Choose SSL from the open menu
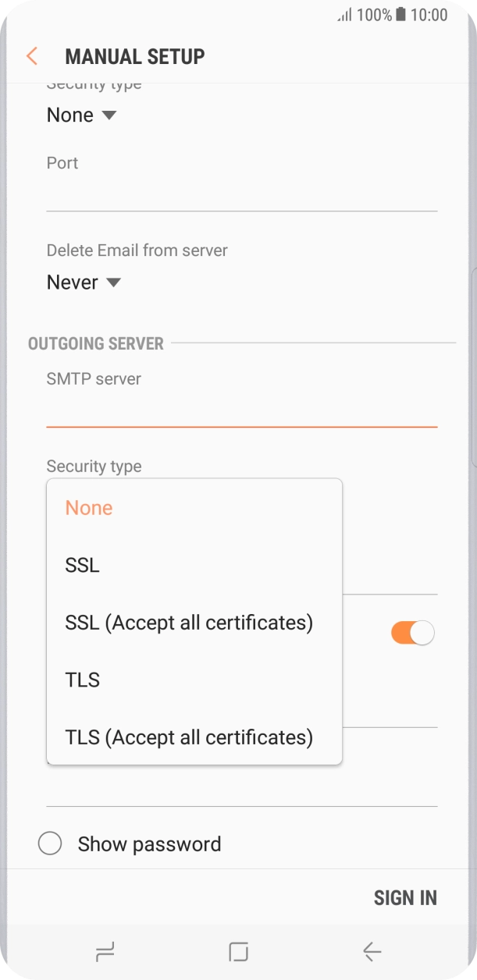The width and height of the screenshot is (477, 980). (x=81, y=565)
